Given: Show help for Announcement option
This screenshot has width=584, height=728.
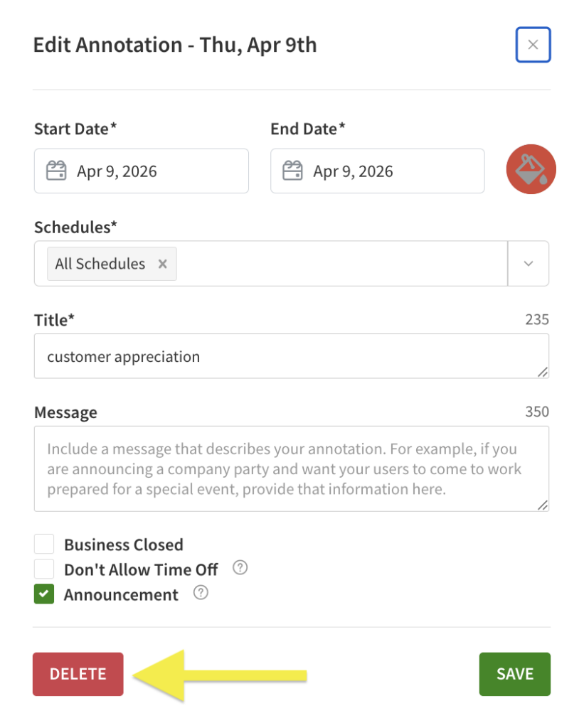Looking at the screenshot, I should 201,593.
